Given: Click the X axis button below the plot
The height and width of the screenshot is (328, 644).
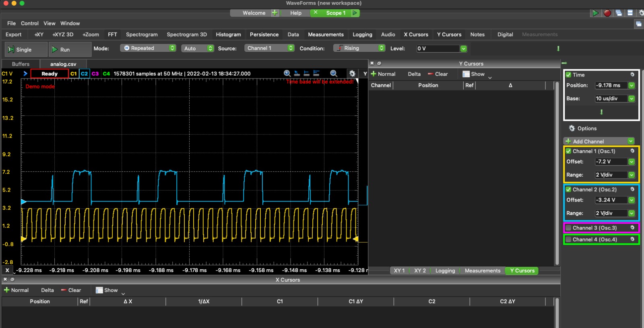Looking at the screenshot, I should (x=7, y=270).
